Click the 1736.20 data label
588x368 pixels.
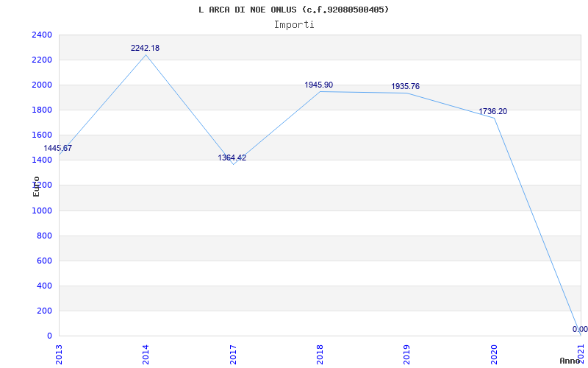pyautogui.click(x=492, y=111)
